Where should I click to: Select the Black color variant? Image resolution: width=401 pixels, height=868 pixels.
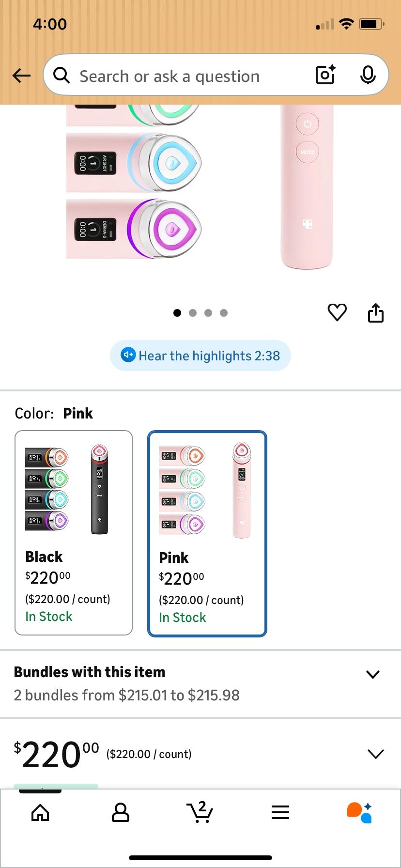click(x=74, y=533)
